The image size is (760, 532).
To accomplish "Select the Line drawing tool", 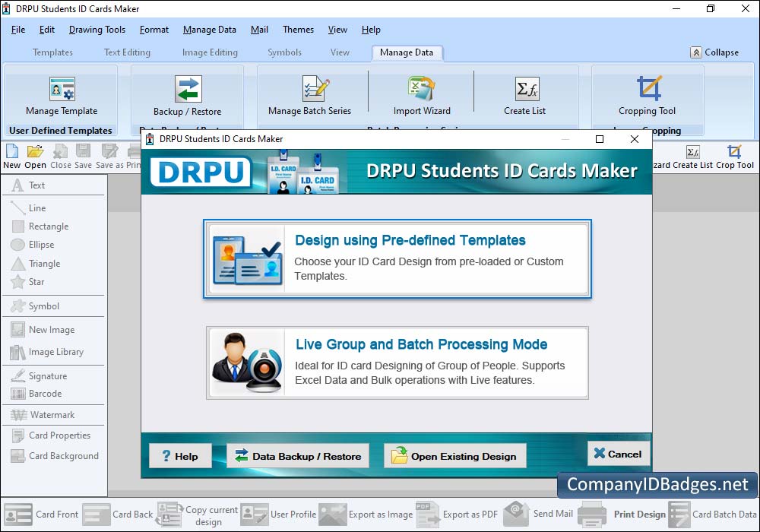I will 28,207.
